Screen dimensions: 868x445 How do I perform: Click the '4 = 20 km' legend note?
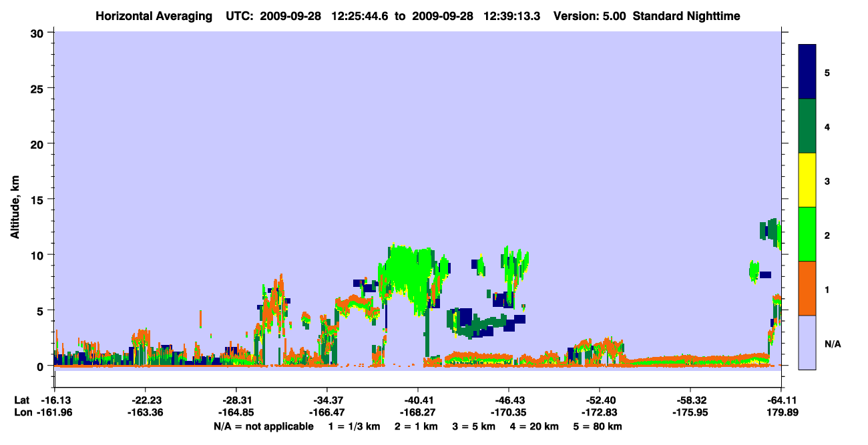click(x=533, y=426)
